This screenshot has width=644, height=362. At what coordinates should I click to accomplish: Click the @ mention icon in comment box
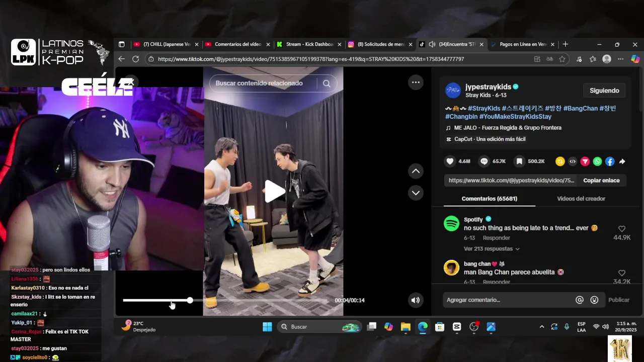tap(580, 300)
